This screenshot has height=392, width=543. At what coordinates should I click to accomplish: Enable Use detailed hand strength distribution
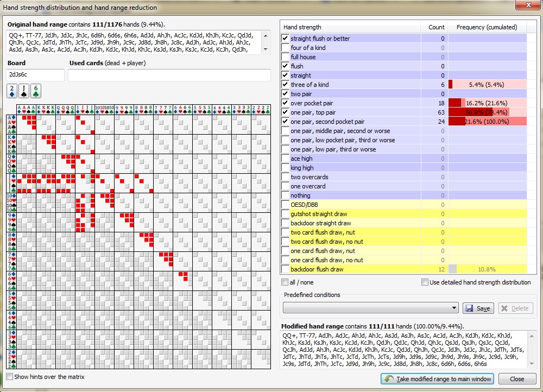[x=425, y=282]
